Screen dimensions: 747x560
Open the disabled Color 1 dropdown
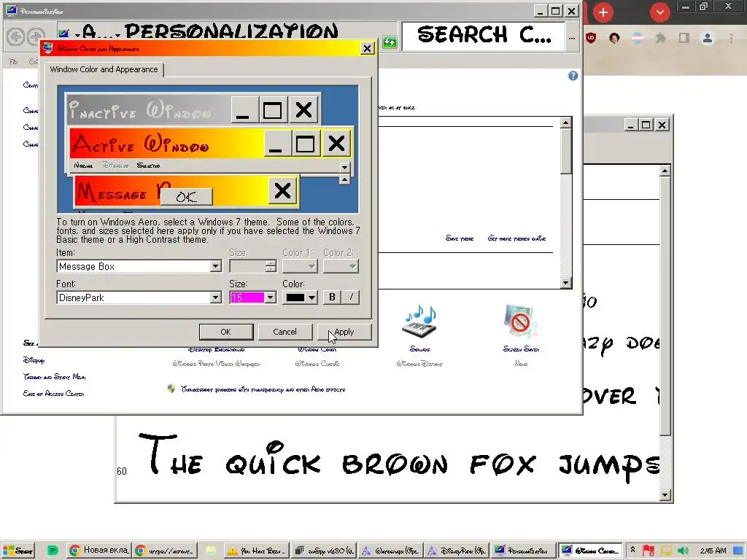pos(300,266)
